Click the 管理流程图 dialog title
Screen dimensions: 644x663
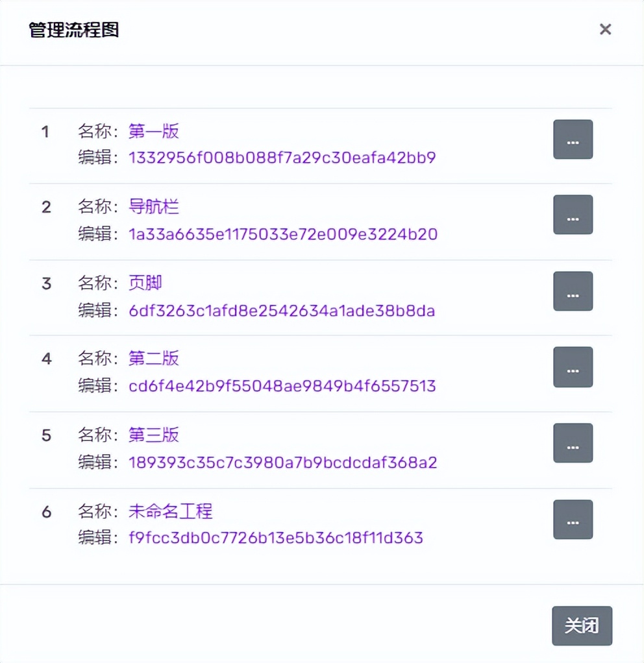(75, 29)
